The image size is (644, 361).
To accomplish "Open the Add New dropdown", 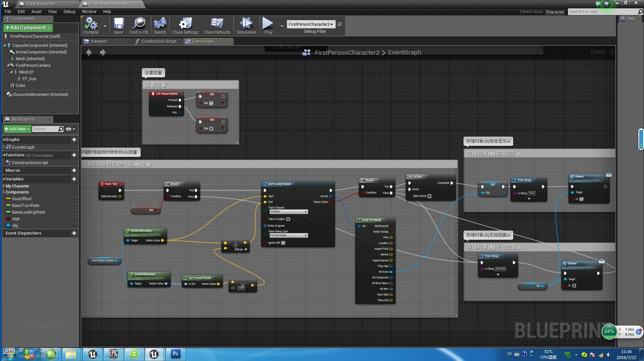I will (17, 129).
